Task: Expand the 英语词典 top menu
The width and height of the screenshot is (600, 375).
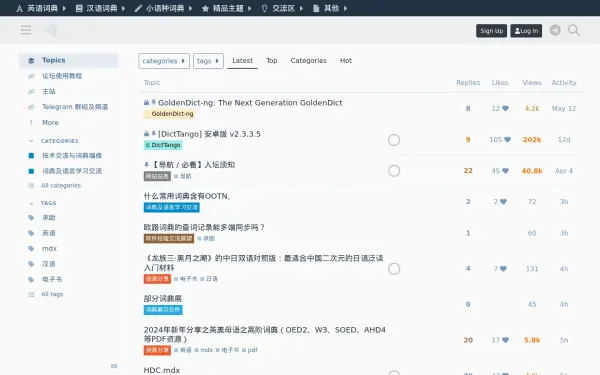Action: click(41, 8)
